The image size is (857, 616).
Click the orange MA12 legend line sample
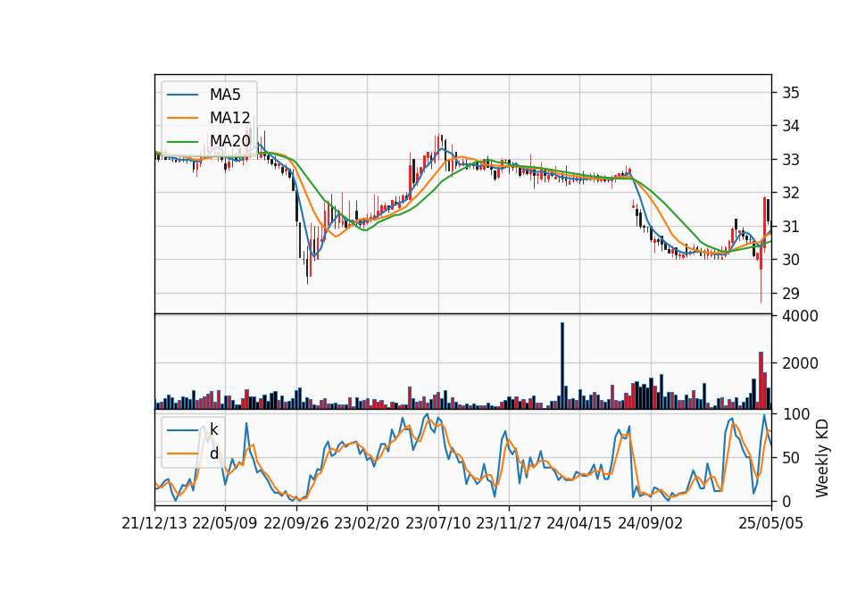coord(182,118)
